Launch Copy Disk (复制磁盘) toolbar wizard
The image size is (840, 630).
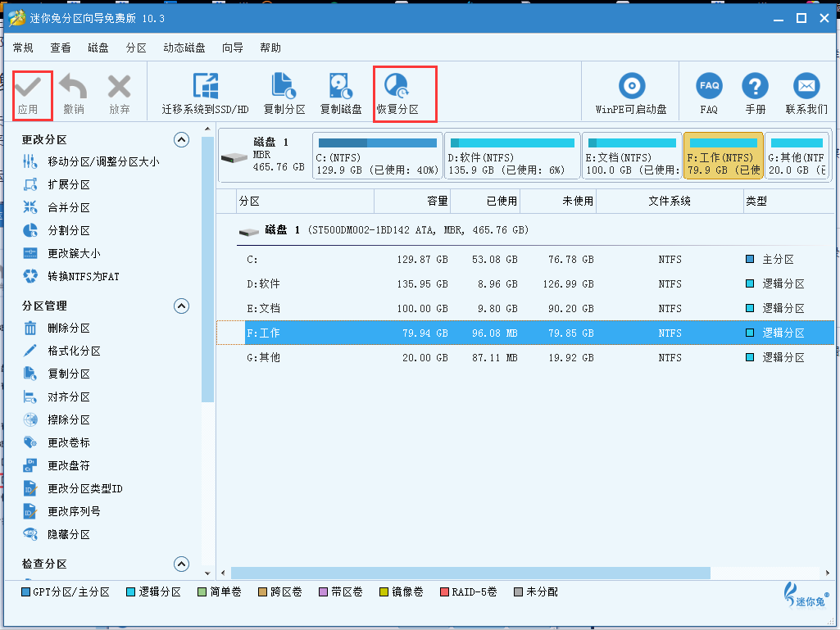341,93
